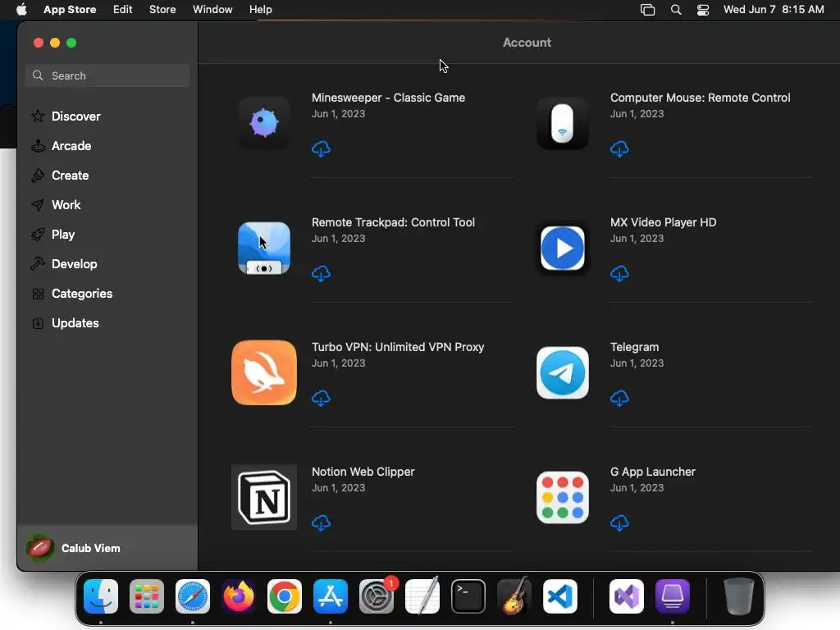Screen dimensions: 840x630
Task: Launch Safari from the Dock
Action: coord(193,596)
